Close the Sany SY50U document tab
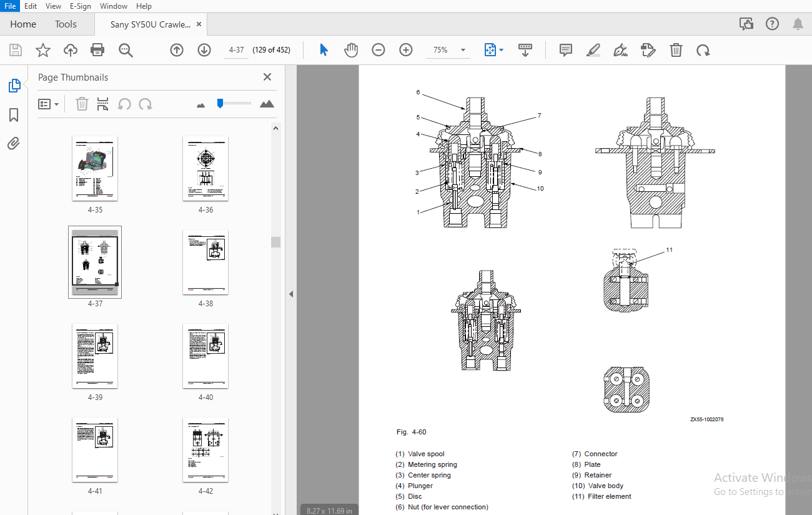 tap(199, 24)
